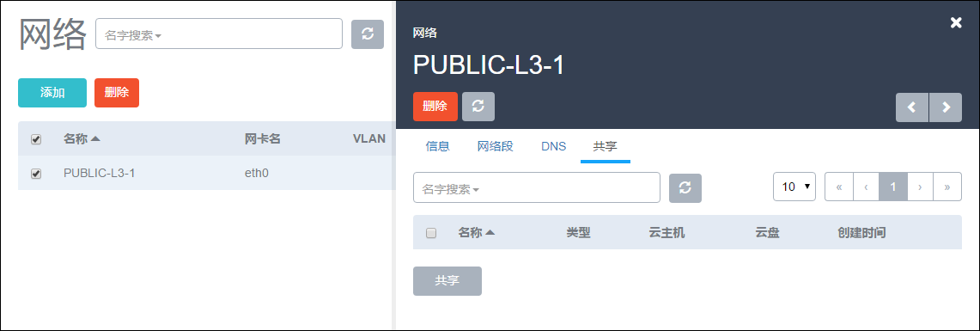Viewport: 980px width, 331px height.
Task: Go to previous network with left arrow
Action: point(912,107)
